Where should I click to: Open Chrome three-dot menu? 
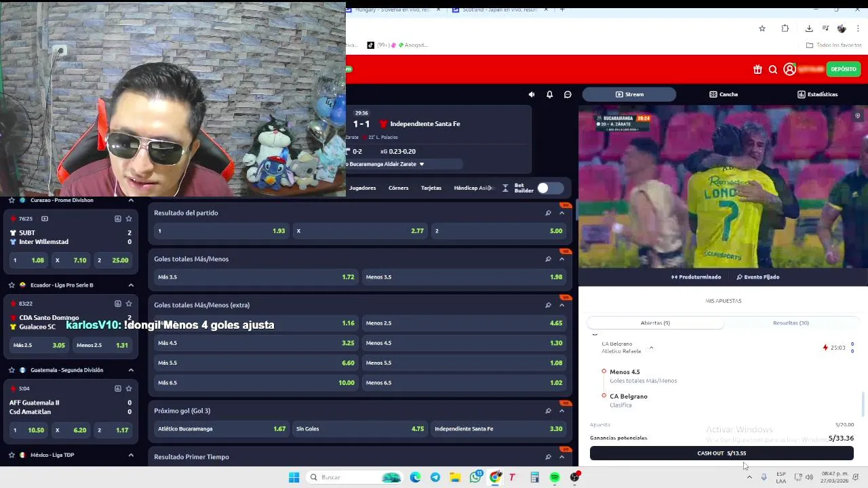(859, 28)
